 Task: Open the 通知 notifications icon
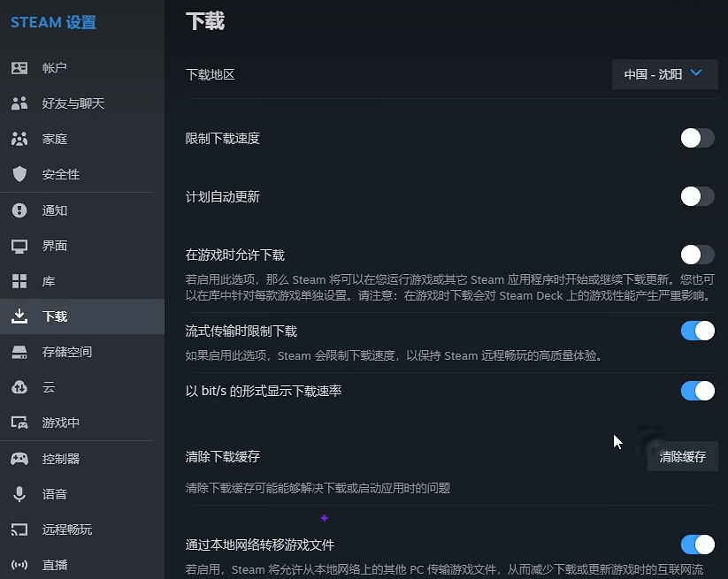click(x=19, y=210)
